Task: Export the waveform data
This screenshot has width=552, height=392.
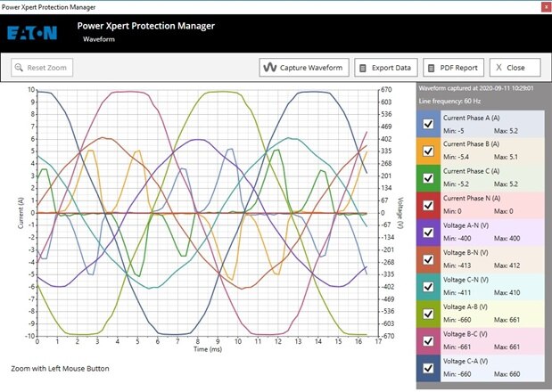Action: click(x=386, y=68)
